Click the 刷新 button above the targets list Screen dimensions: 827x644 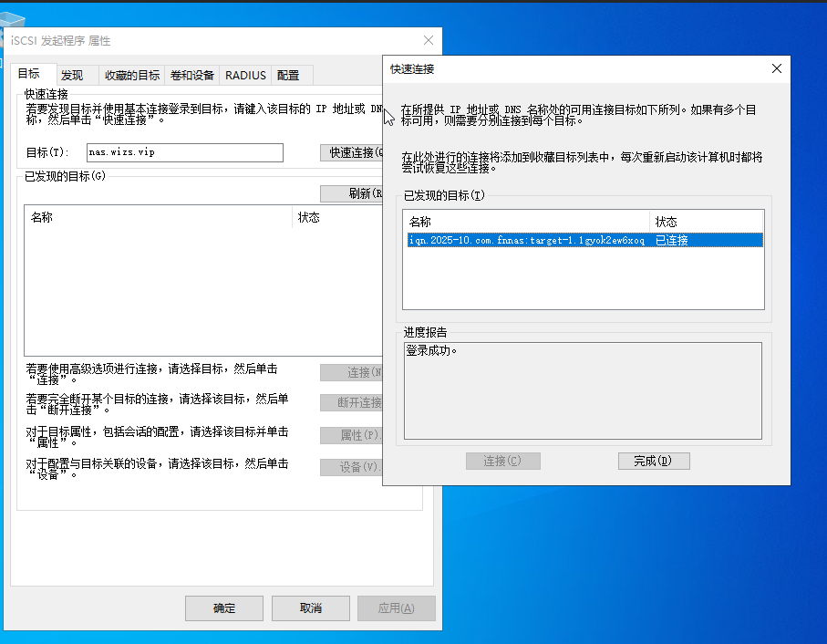pos(352,193)
